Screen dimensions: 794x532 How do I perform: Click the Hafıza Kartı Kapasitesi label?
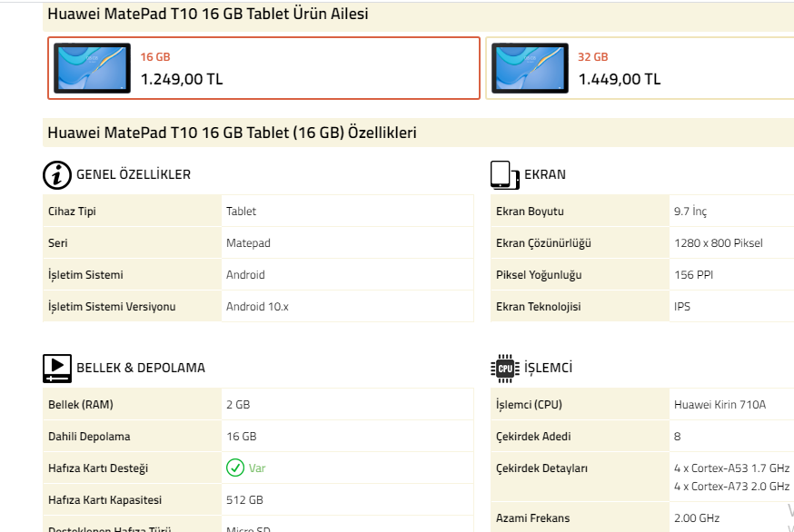pyautogui.click(x=104, y=500)
